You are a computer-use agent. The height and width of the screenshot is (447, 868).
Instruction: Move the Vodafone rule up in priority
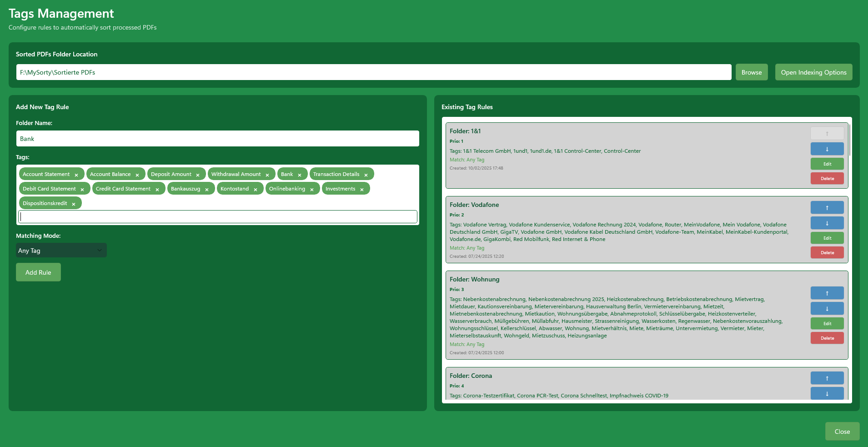(x=827, y=207)
